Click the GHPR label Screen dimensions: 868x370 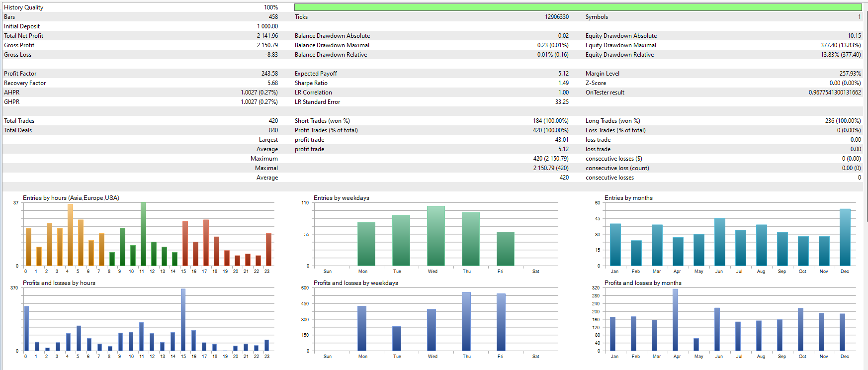pos(12,102)
